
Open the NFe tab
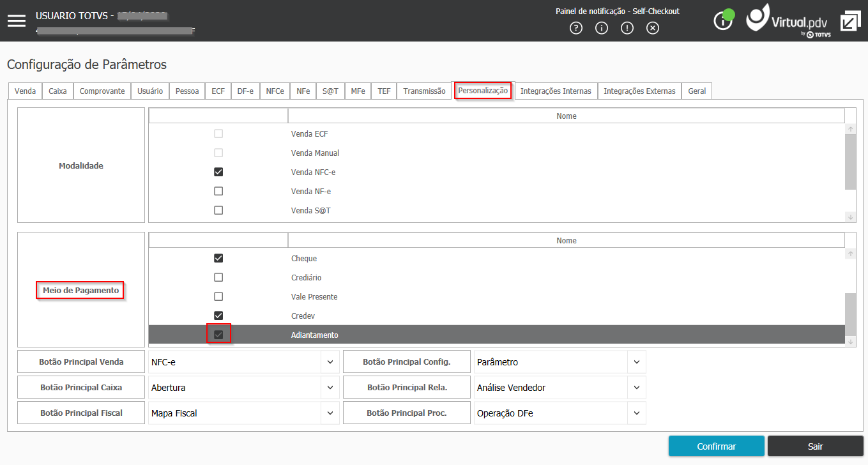303,91
